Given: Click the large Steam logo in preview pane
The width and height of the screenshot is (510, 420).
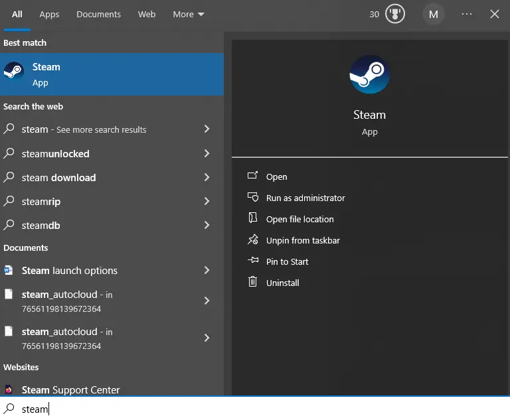Looking at the screenshot, I should 369,74.
